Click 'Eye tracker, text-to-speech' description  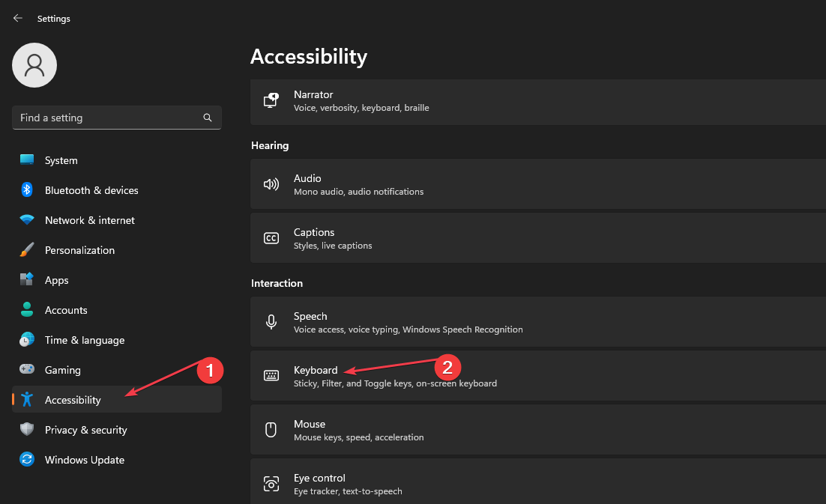coord(349,491)
